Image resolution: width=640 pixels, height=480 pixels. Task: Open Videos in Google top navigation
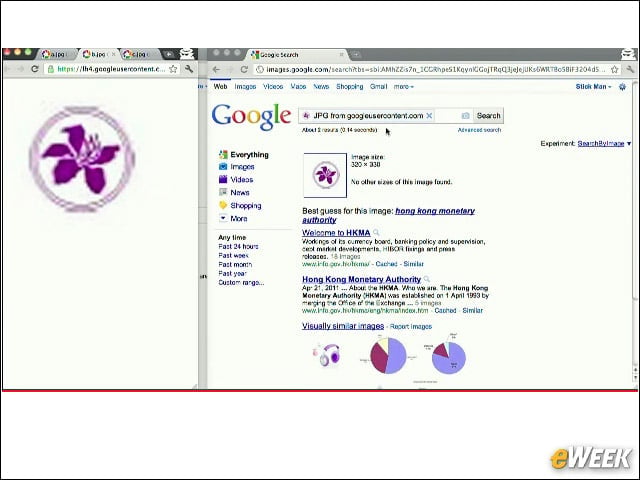pyautogui.click(x=273, y=87)
